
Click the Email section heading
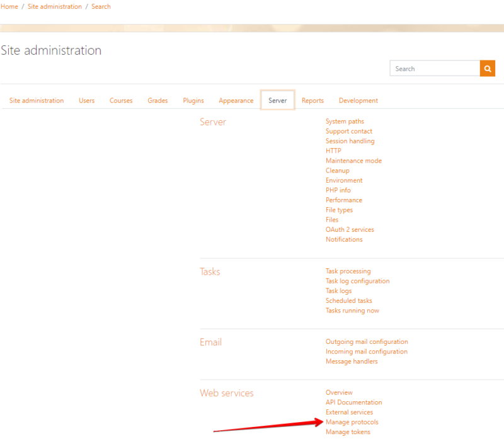click(x=210, y=342)
